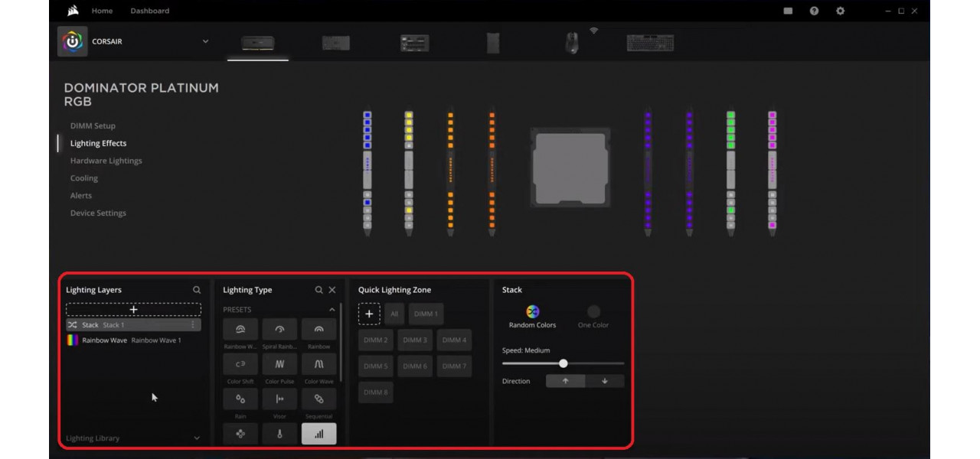Toggle the DIMM 2 lighting zone
Viewport: 980px width, 459px height.
(375, 340)
